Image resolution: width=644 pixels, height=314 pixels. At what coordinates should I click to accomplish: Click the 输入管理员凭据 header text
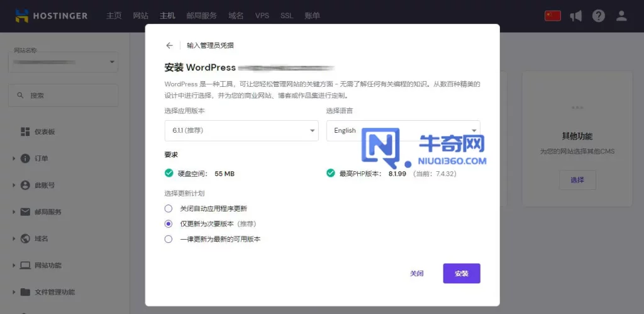(x=210, y=45)
